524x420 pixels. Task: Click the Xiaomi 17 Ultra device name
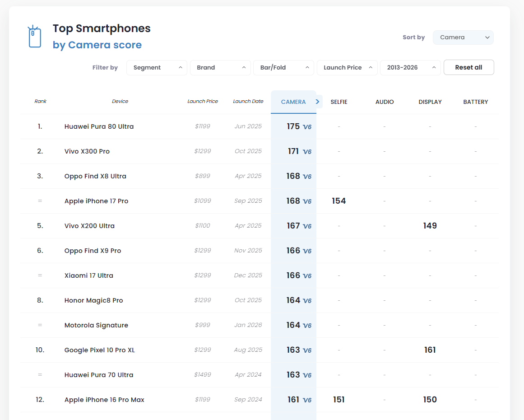point(89,275)
